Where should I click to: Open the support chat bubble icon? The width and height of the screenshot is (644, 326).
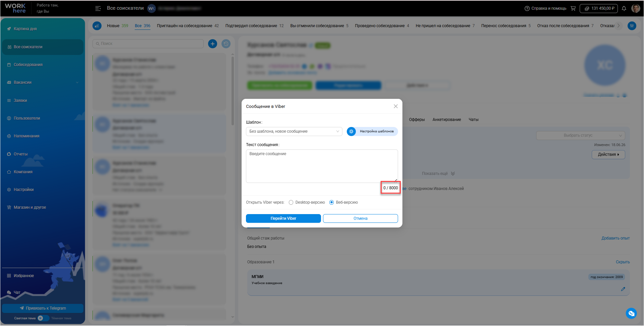pyautogui.click(x=631, y=313)
